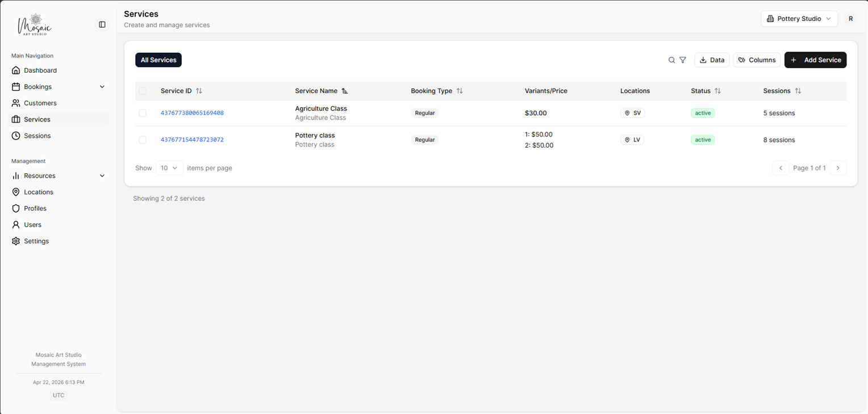Check the select-all checkbox in table header
The height and width of the screenshot is (414, 868).
(x=143, y=91)
